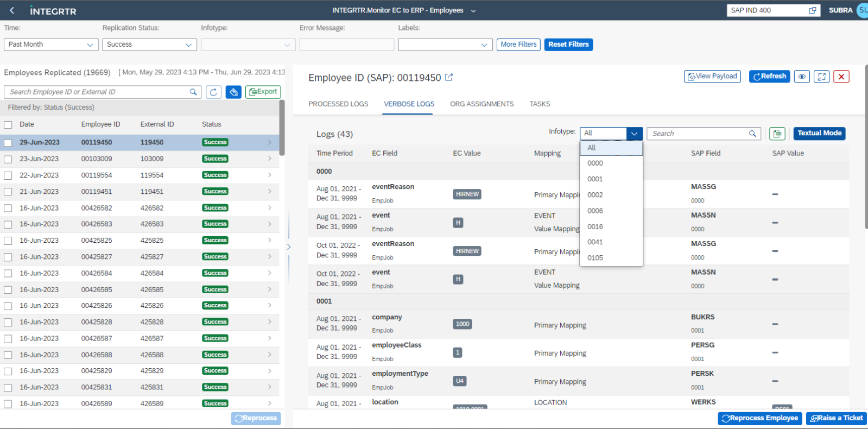The height and width of the screenshot is (429, 868).
Task: Select infotype 0006 from the list
Action: [611, 211]
